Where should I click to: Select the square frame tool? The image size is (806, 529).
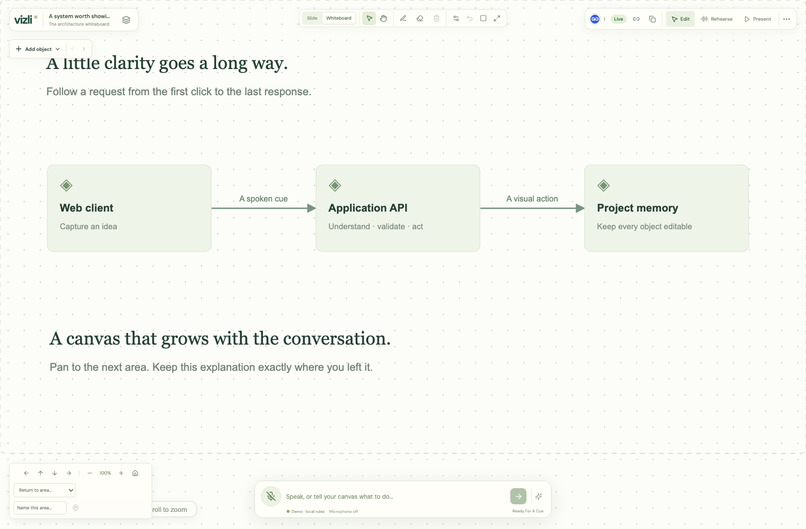(x=483, y=19)
